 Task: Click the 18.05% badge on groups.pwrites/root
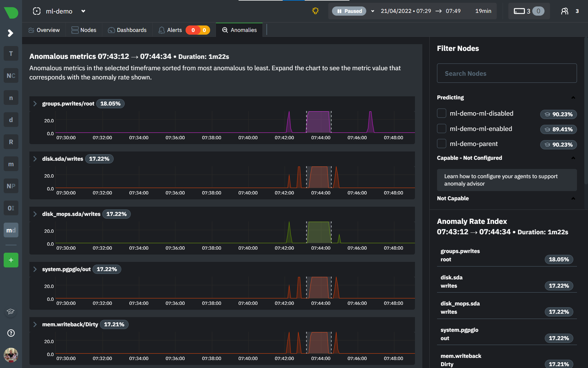tap(110, 104)
